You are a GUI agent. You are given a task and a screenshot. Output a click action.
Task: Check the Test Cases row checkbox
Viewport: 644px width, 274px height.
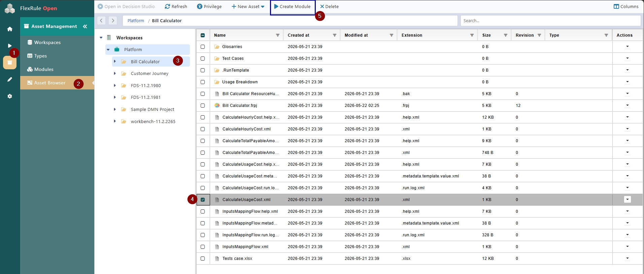click(203, 58)
